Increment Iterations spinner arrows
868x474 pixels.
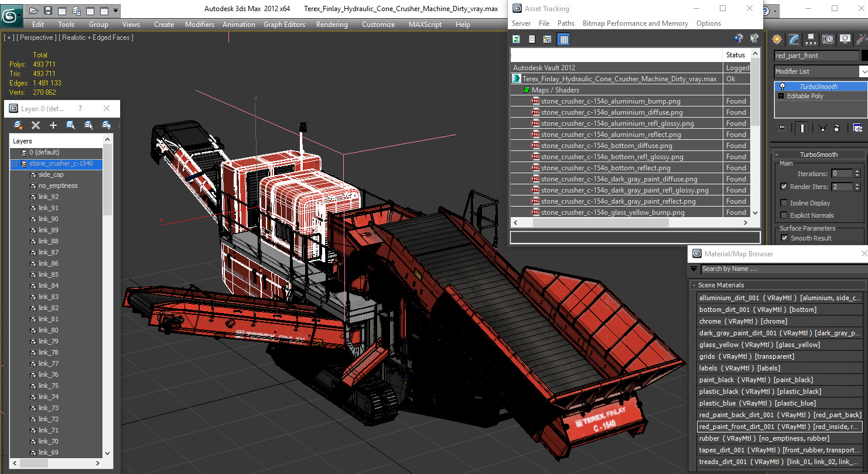click(x=858, y=174)
